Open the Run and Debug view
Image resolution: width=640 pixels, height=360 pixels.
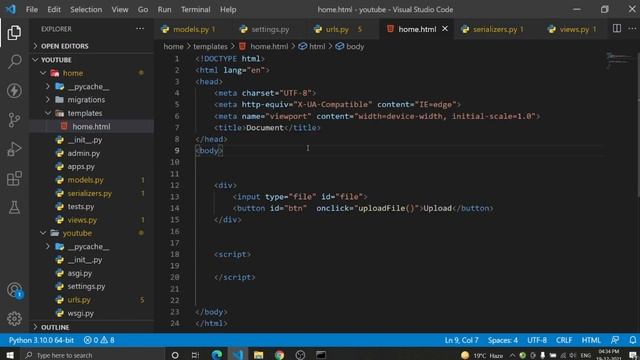(14, 149)
